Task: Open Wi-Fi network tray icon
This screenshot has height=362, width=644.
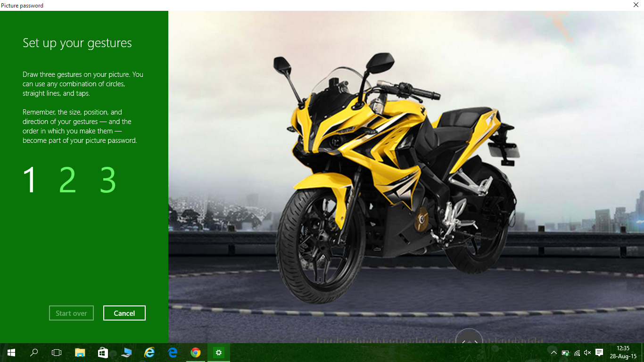Action: 577,353
